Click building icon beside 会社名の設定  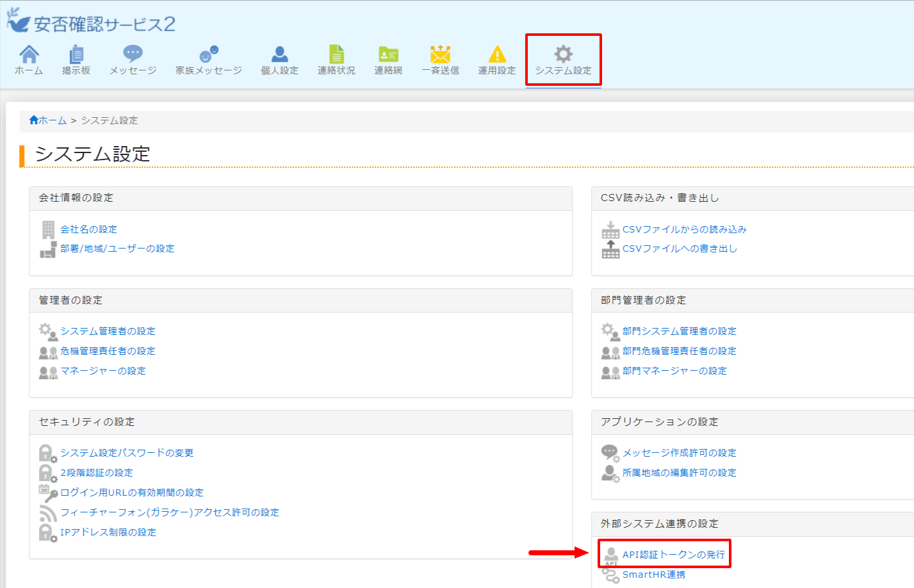[49, 229]
